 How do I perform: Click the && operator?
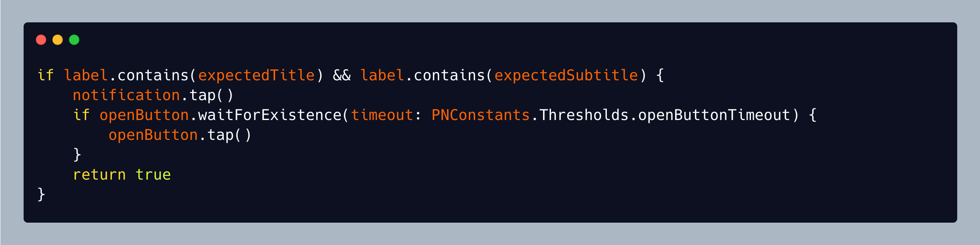[x=342, y=75]
